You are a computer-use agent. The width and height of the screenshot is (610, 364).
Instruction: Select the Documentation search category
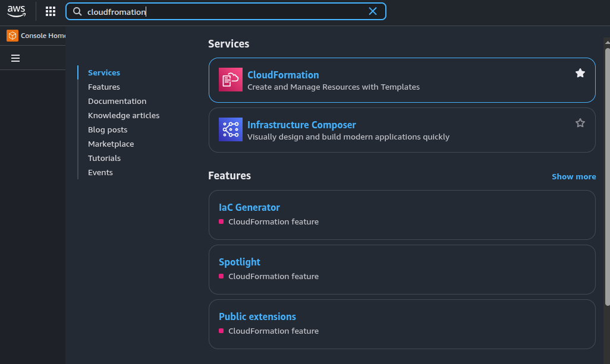[x=117, y=101]
